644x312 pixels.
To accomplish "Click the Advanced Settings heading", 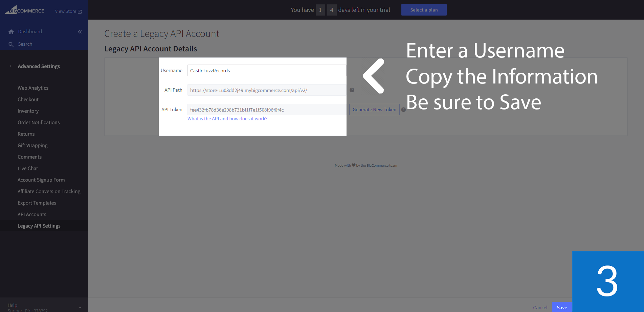I will click(39, 66).
